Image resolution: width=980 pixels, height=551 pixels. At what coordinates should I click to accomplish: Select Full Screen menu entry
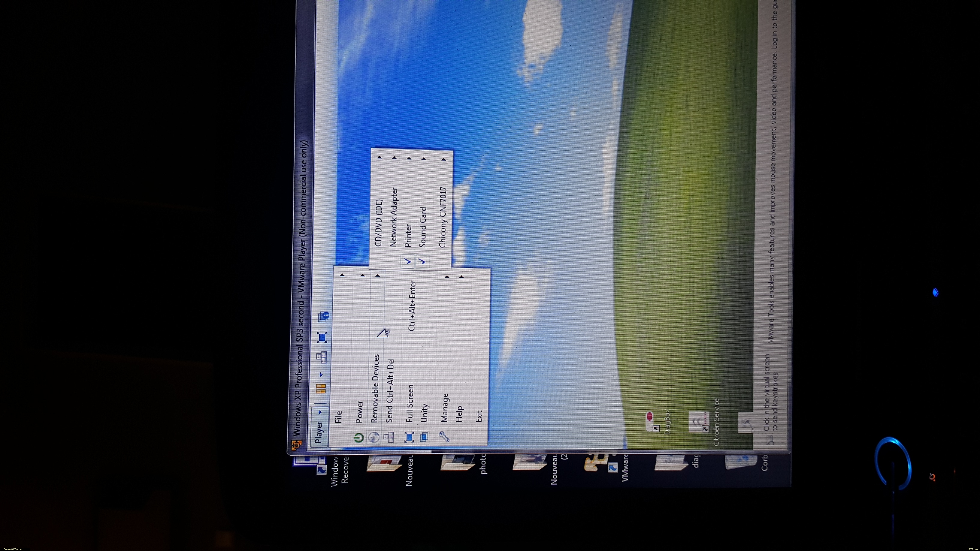click(410, 403)
